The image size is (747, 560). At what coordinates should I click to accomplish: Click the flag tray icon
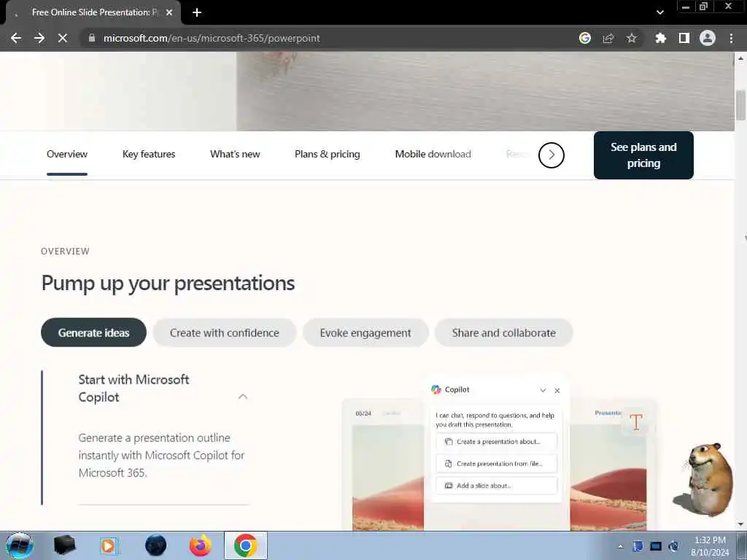[638, 546]
